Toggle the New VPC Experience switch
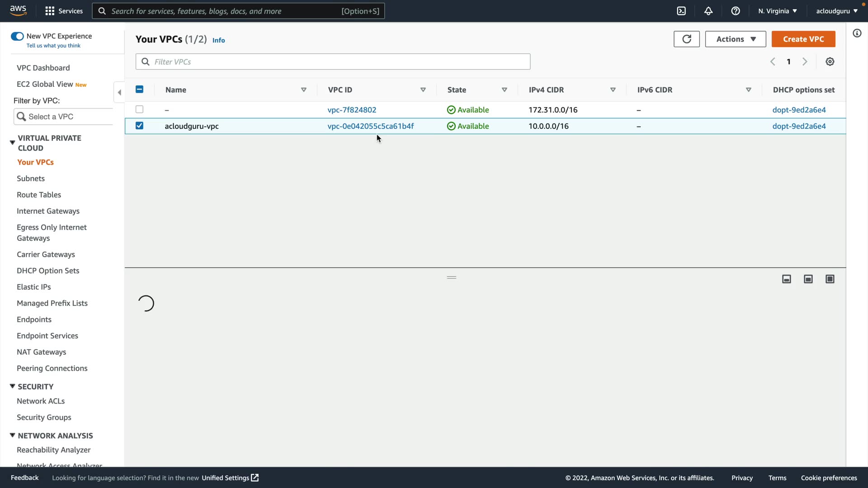 coord(17,36)
